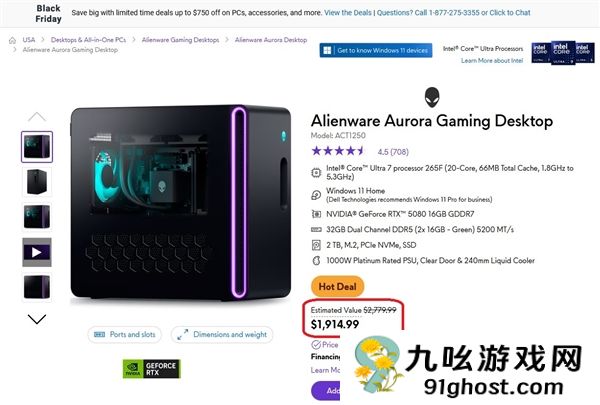Image resolution: width=600 pixels, height=405 pixels.
Task: Click the Windows logo in banner
Action: pos(327,51)
